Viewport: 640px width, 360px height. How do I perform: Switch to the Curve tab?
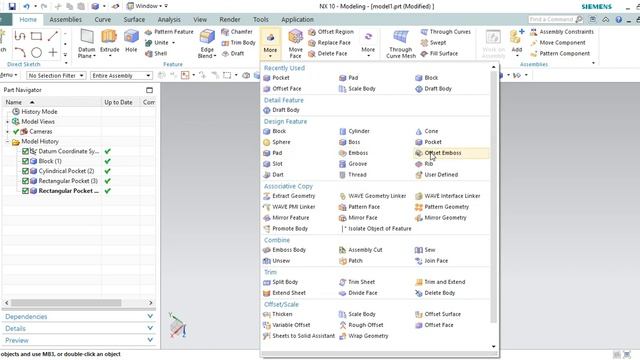pyautogui.click(x=102, y=20)
